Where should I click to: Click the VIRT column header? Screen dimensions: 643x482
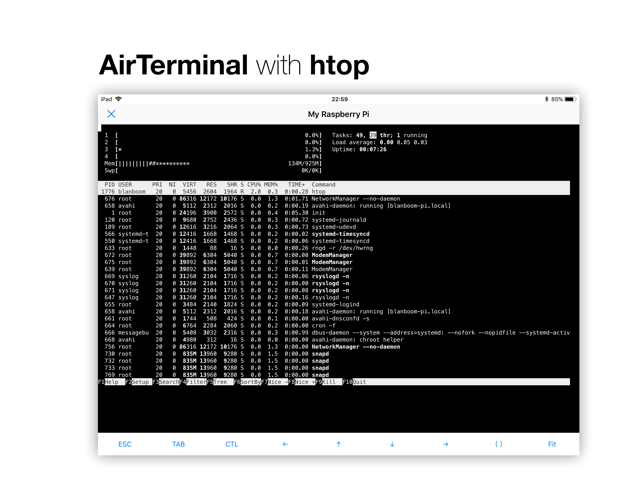click(x=189, y=185)
